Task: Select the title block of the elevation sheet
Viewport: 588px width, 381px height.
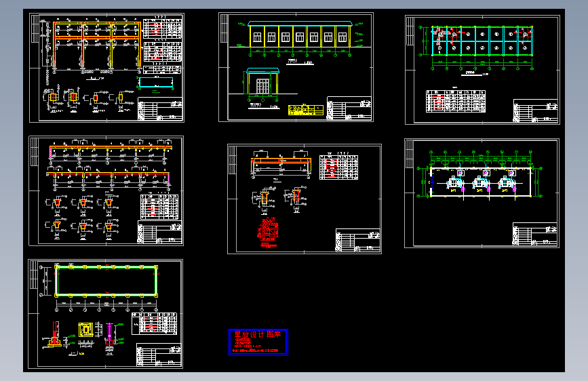Action: point(349,108)
